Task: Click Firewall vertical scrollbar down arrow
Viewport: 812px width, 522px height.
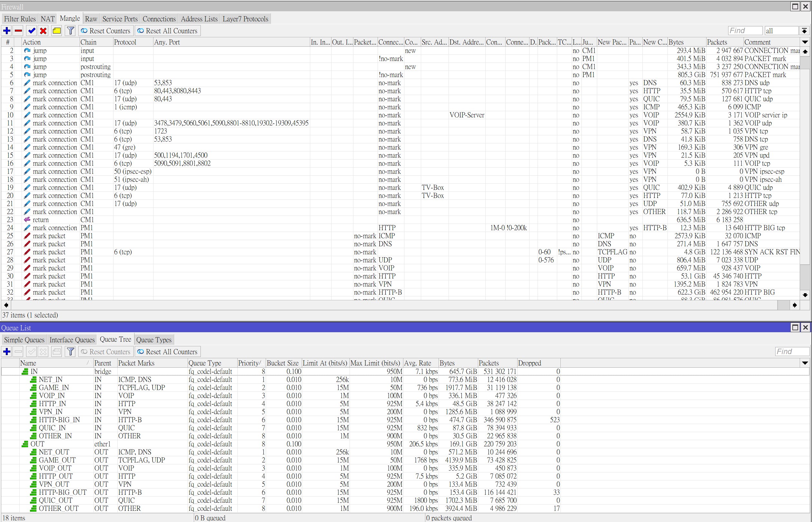Action: (805, 295)
